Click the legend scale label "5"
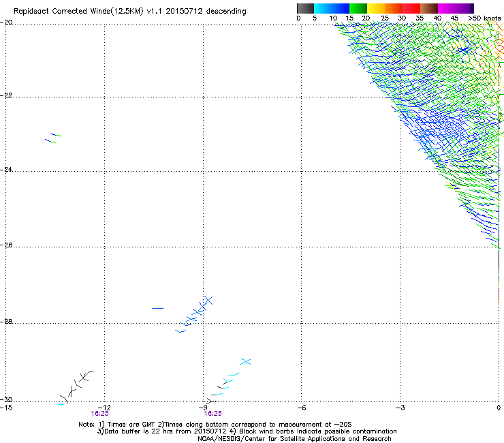Viewport: 504px width, 443px height. [315, 18]
